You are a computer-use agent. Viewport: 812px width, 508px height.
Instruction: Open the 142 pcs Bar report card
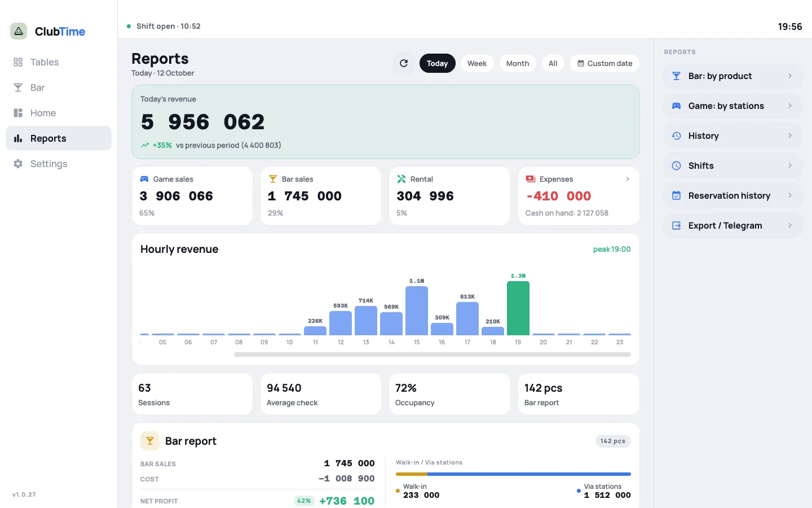[x=579, y=394]
